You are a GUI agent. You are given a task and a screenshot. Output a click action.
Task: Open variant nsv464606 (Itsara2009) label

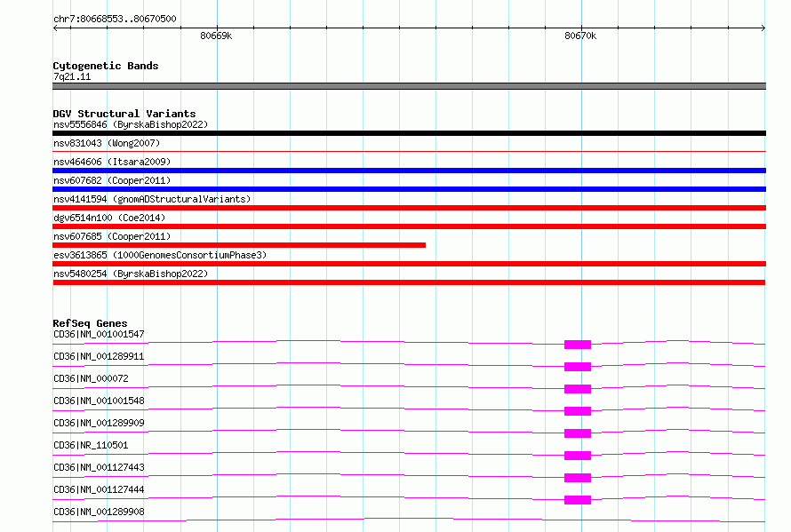[112, 162]
